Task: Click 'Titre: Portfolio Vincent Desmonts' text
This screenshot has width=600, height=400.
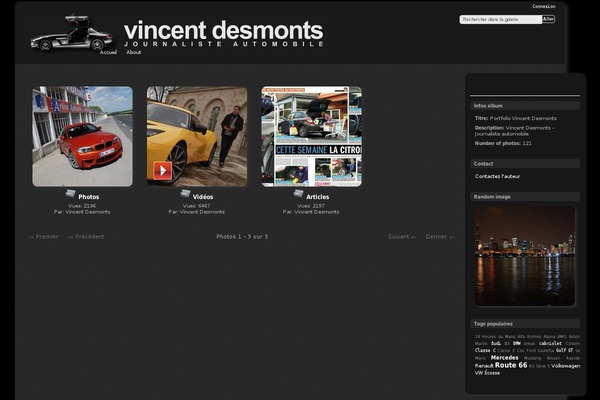Action: point(515,118)
